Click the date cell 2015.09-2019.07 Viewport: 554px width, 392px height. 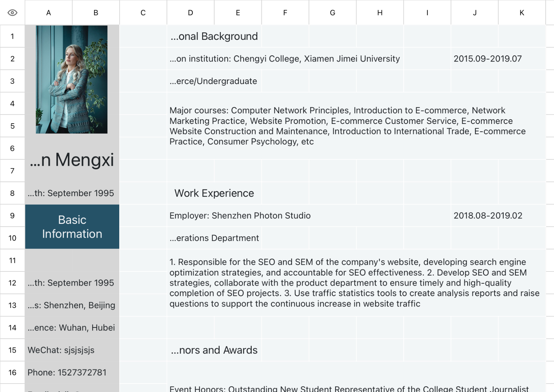coord(498,59)
